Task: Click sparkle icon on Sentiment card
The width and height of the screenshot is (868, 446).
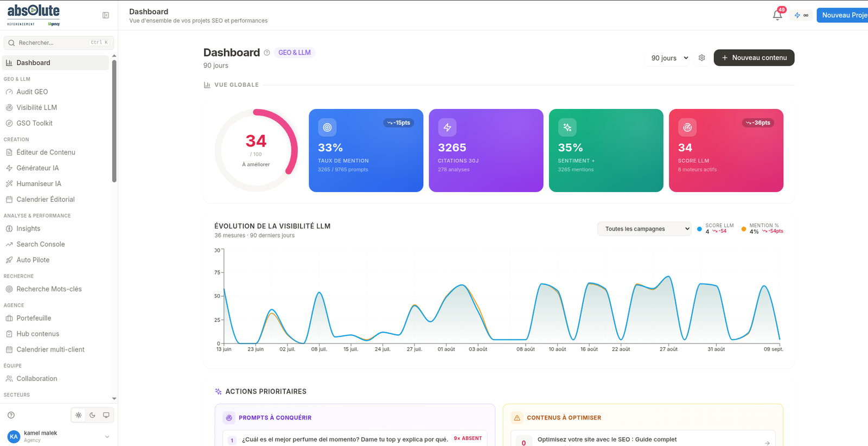Action: click(x=567, y=128)
